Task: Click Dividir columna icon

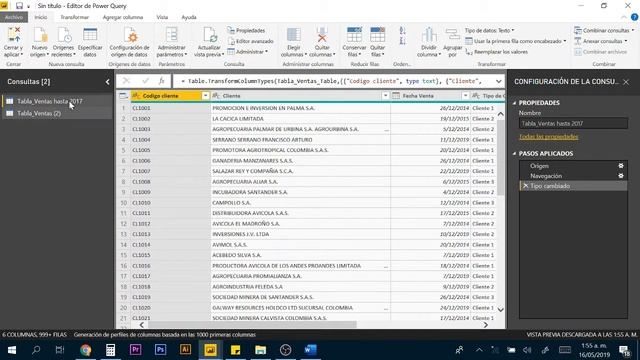Action: [429, 35]
